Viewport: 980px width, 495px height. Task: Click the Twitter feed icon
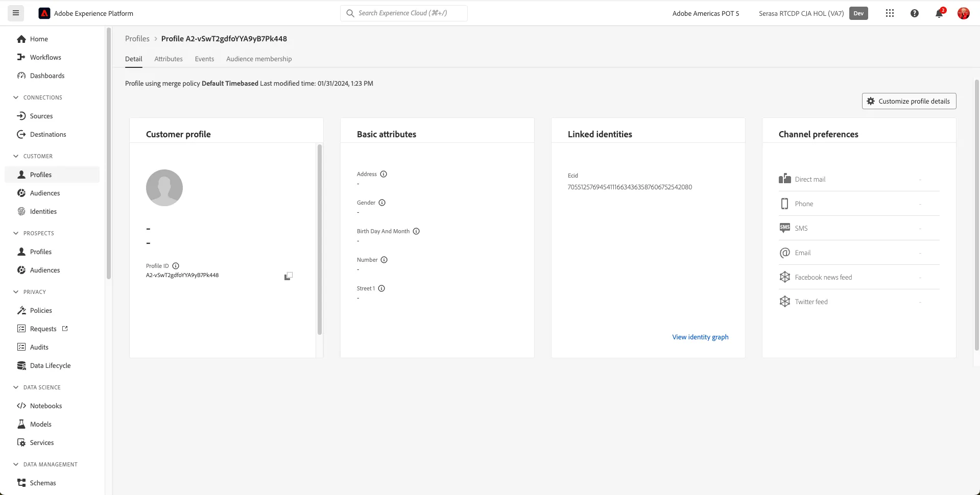[785, 302]
